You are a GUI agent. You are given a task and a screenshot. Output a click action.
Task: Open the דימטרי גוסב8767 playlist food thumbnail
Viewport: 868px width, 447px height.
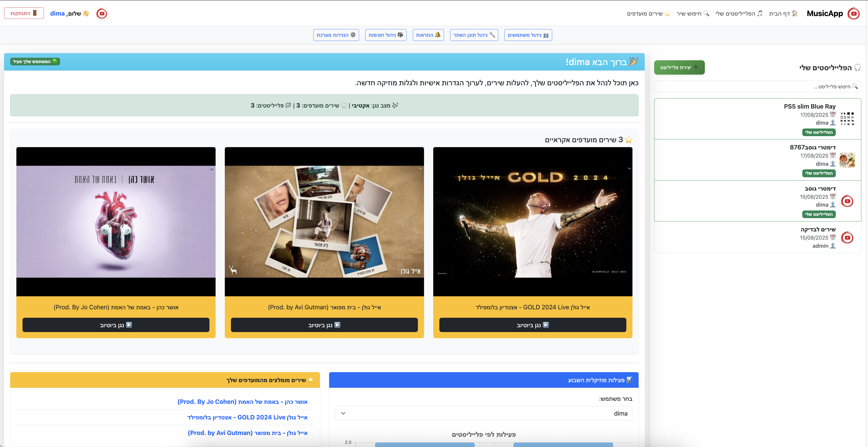[x=847, y=160]
